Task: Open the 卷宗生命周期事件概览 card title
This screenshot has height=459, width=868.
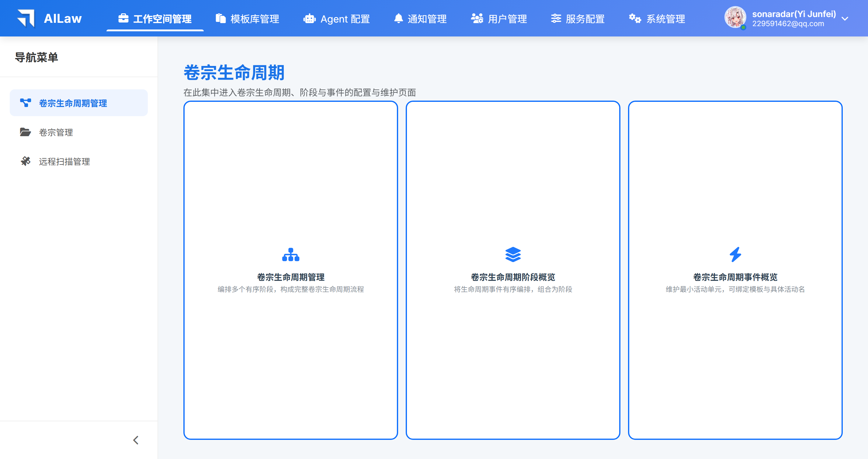Action: [735, 277]
